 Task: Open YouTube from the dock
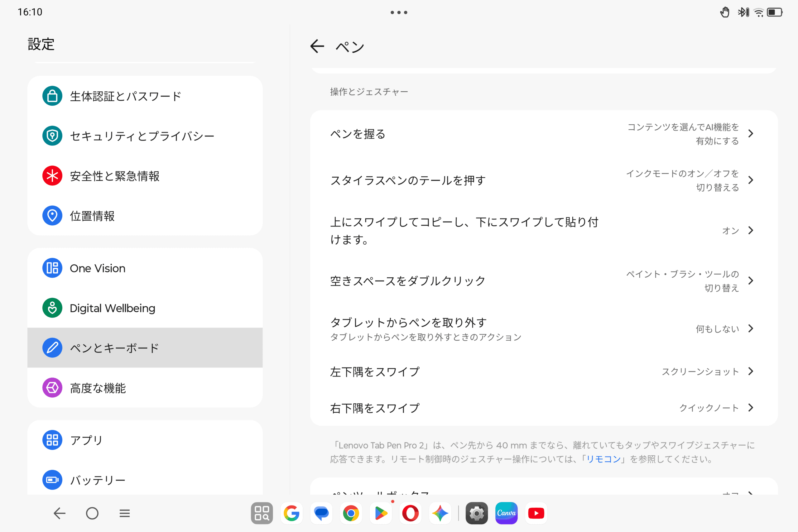pos(536,513)
